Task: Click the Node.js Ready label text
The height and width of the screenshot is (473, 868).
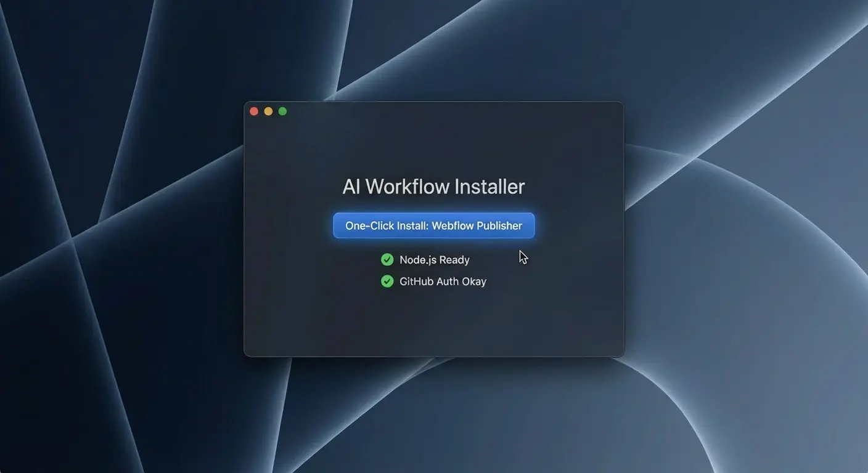Action: coord(435,259)
